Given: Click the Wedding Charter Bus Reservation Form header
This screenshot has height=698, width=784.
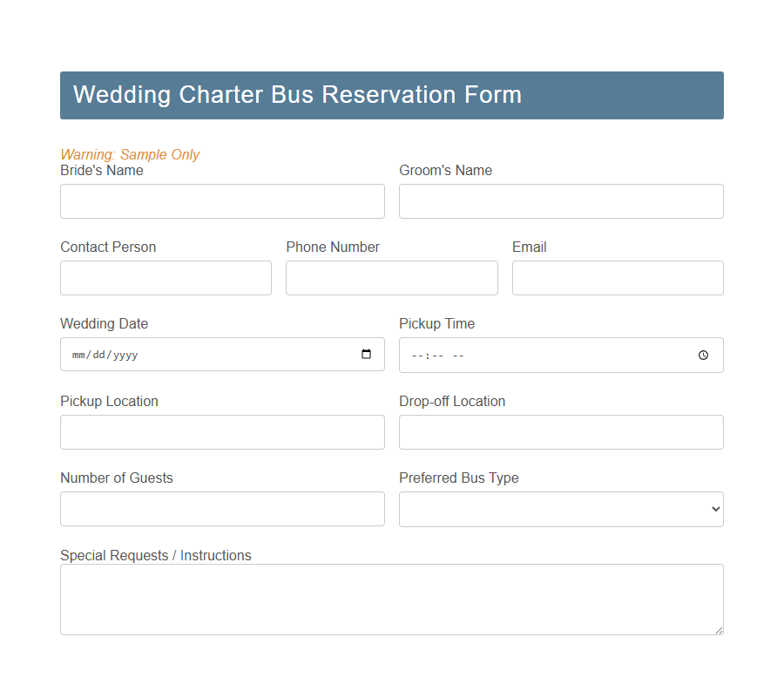Looking at the screenshot, I should [x=296, y=94].
